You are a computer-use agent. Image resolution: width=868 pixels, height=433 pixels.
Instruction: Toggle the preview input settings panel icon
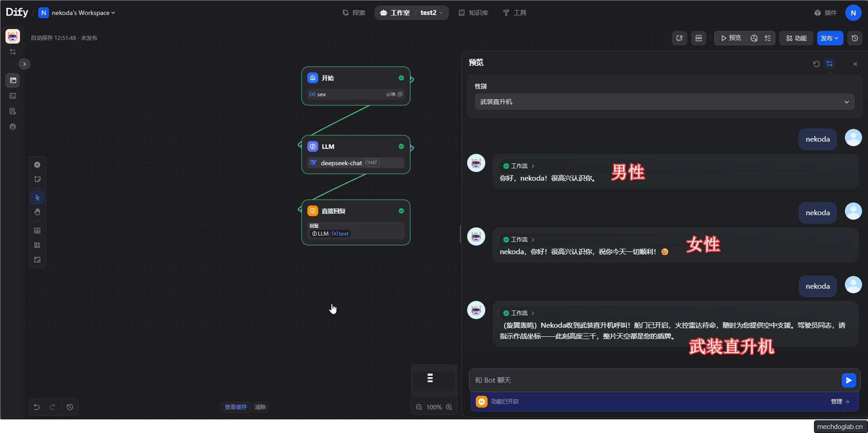[x=829, y=64]
